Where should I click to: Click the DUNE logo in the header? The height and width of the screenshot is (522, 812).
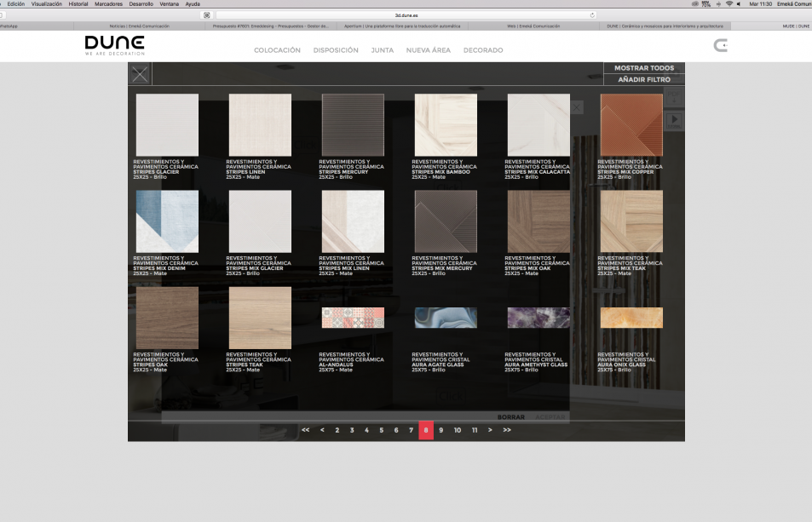(x=114, y=46)
